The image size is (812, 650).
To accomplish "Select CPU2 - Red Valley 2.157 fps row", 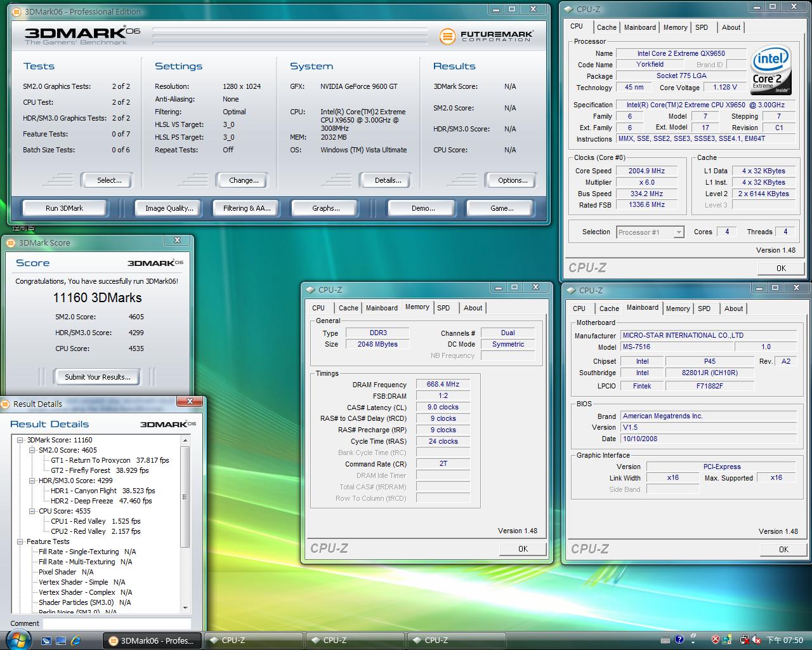I will 96,531.
